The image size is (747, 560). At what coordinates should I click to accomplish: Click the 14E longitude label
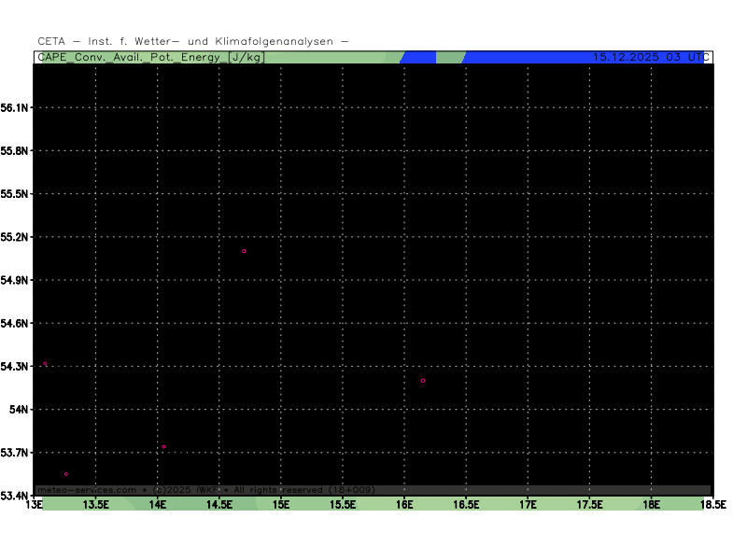[x=158, y=505]
